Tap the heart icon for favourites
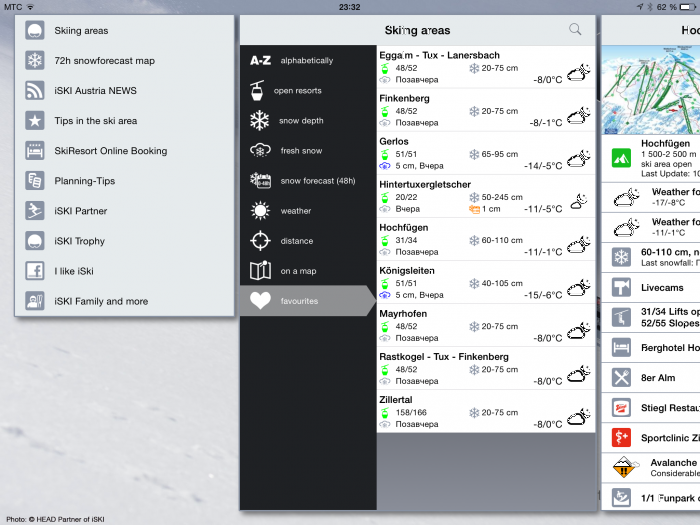Image resolution: width=700 pixels, height=525 pixels. tap(260, 300)
